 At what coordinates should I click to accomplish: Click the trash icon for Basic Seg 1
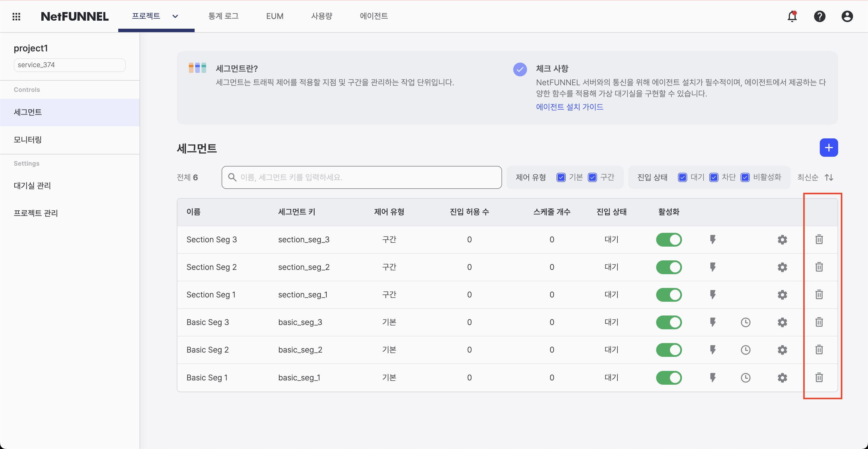click(x=819, y=377)
